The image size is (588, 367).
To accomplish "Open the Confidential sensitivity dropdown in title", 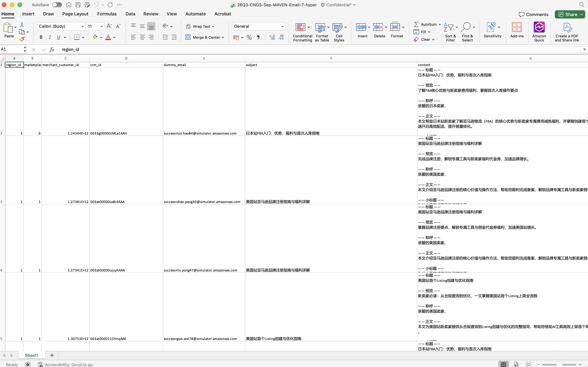I will pyautogui.click(x=338, y=5).
